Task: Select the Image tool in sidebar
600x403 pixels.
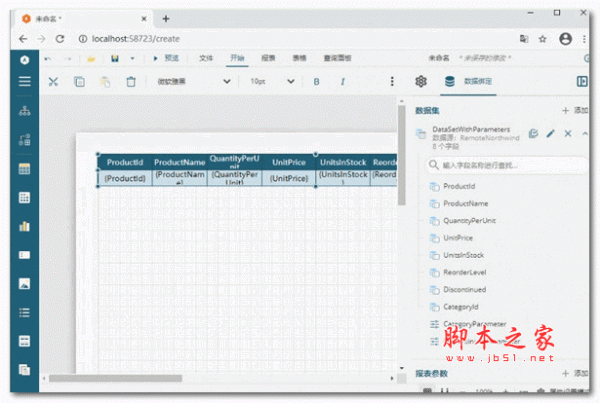Action: [x=24, y=284]
